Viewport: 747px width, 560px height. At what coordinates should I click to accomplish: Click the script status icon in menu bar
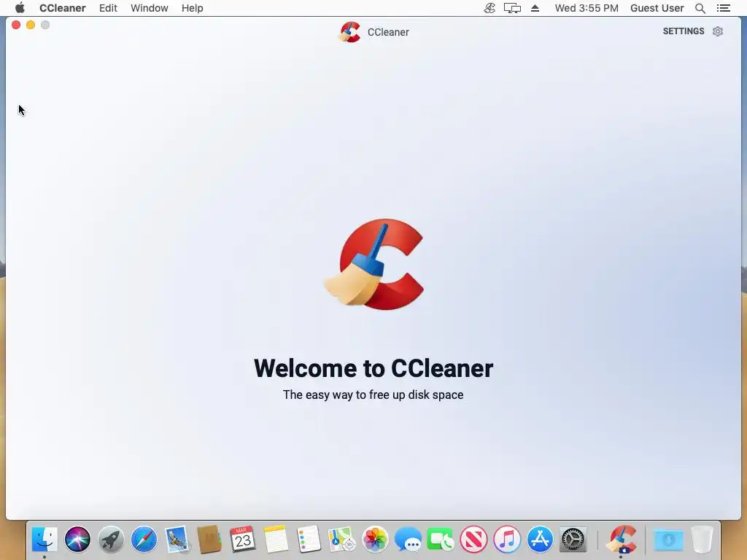(489, 8)
